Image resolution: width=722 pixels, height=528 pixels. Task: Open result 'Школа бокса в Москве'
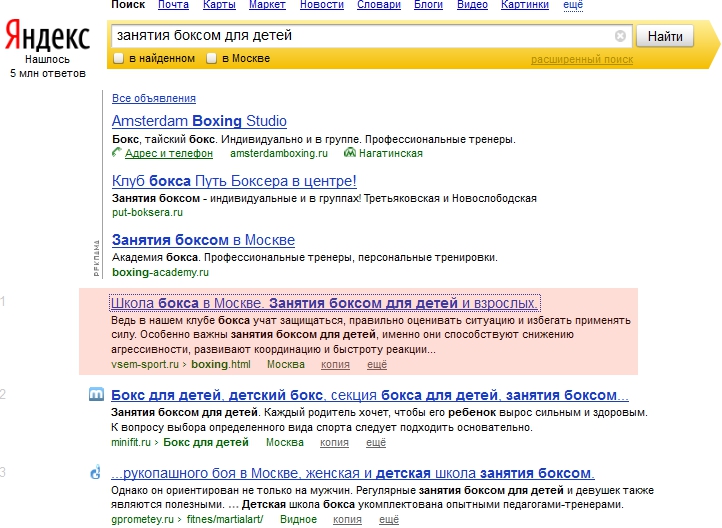[324, 303]
